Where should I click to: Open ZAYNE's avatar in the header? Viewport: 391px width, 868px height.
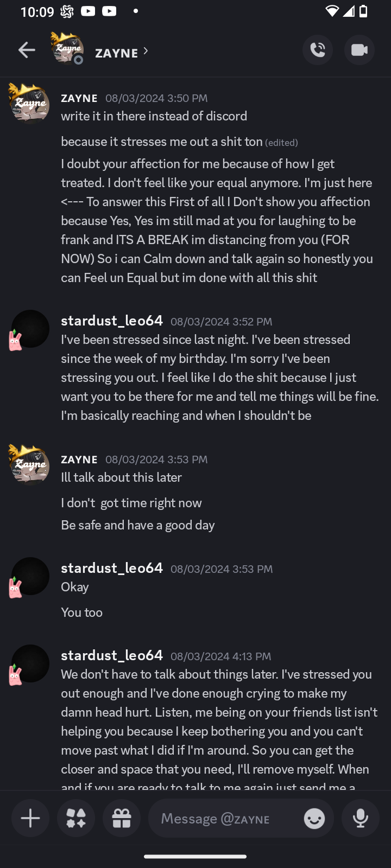[67, 48]
